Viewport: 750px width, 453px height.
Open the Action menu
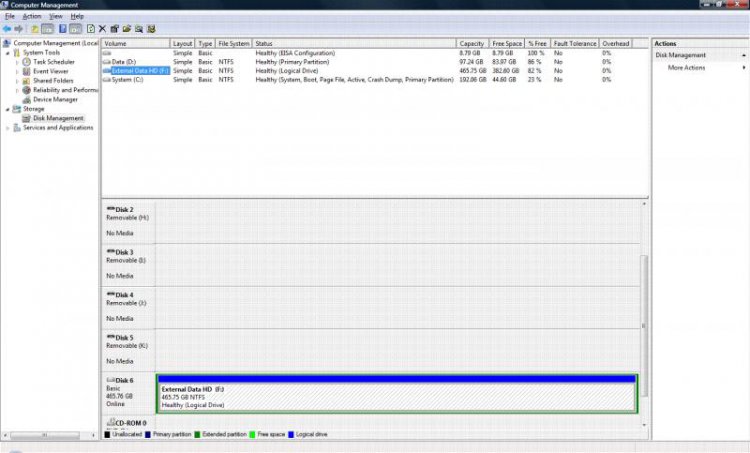[x=32, y=17]
